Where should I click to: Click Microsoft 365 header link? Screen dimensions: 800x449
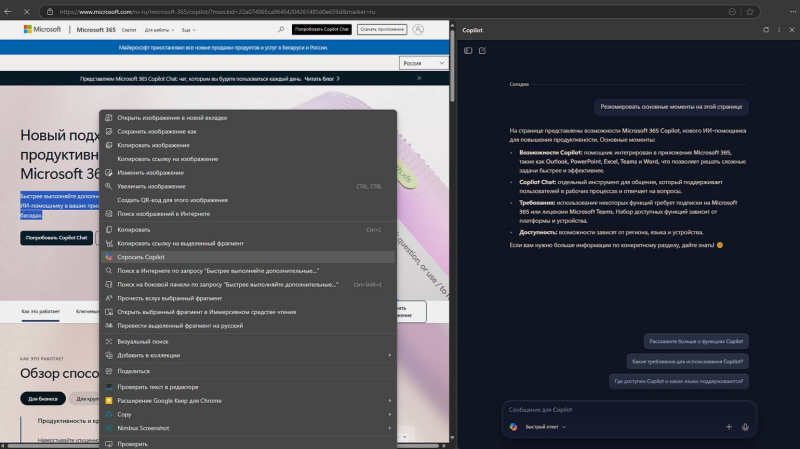pos(96,30)
